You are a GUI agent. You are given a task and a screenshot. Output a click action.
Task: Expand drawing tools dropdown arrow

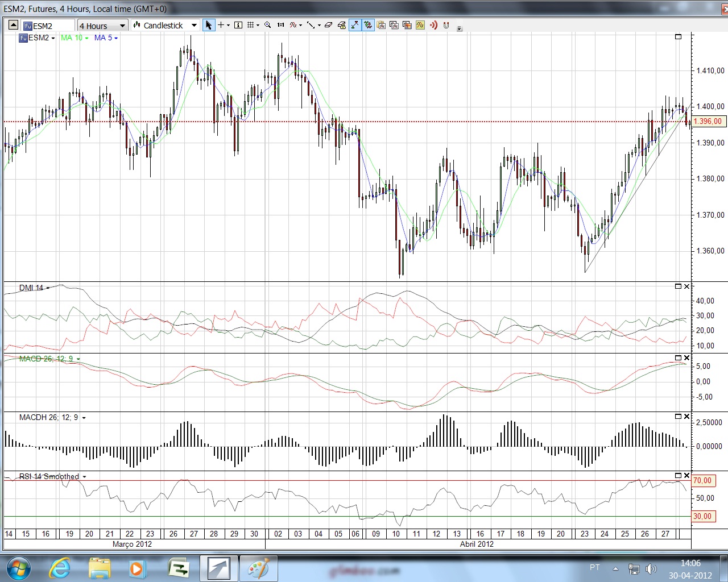[319, 25]
